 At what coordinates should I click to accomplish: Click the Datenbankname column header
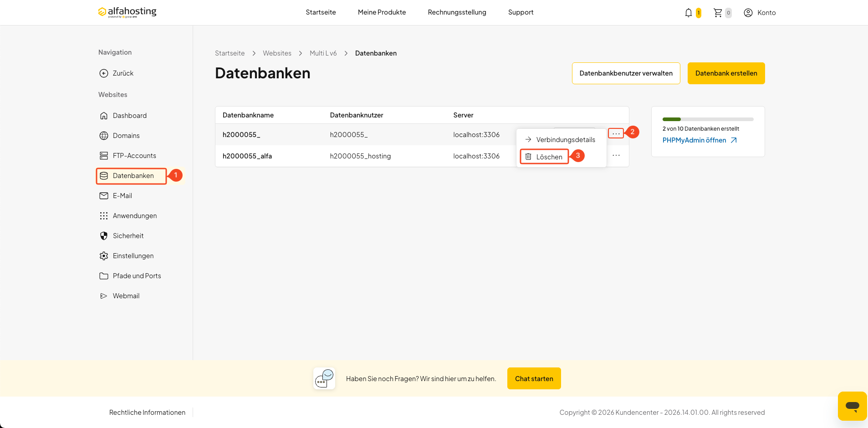point(248,115)
